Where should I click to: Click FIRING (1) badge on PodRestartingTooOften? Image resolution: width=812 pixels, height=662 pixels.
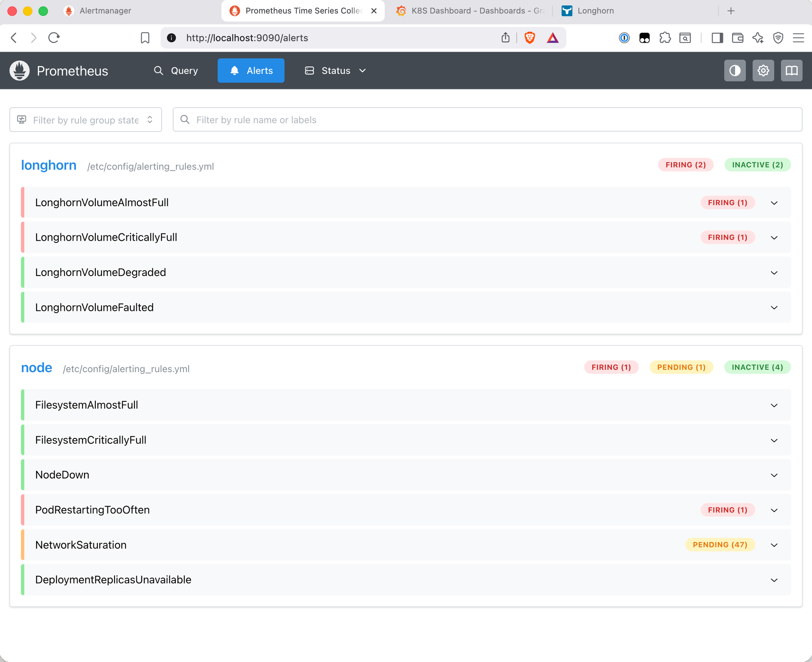pos(728,510)
